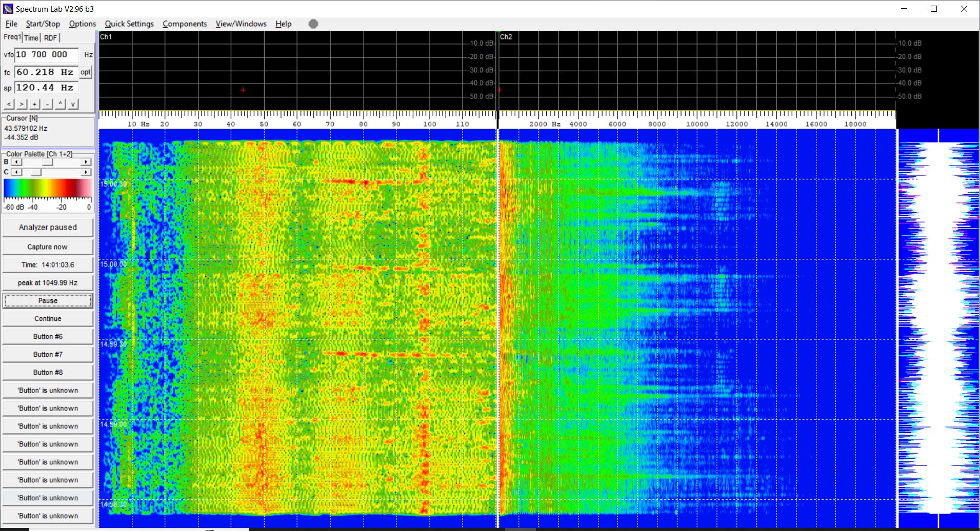
Task: Click the gray recording indicator circle in menu bar
Action: coord(313,24)
